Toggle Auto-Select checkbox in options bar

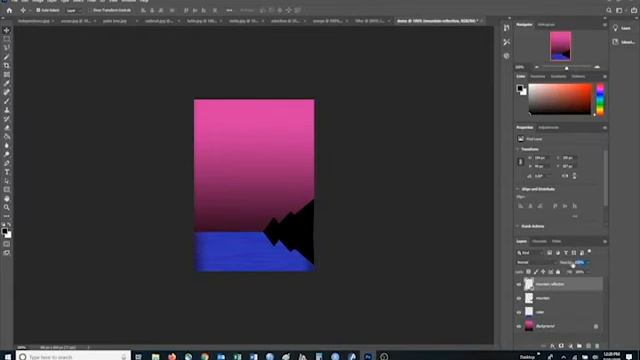(38, 10)
